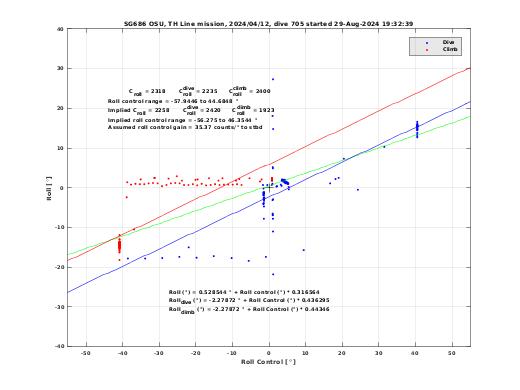Select the Roll control range annotation text

tap(173, 101)
